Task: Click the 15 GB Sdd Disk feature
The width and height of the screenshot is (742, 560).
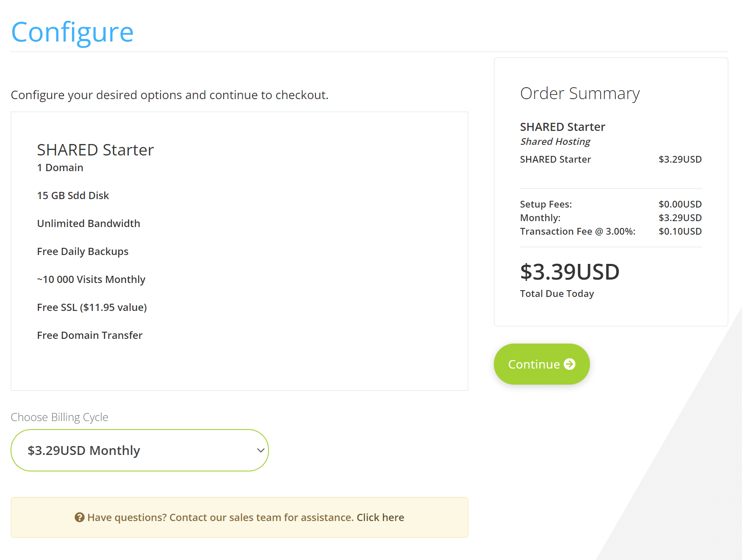Action: (x=73, y=195)
